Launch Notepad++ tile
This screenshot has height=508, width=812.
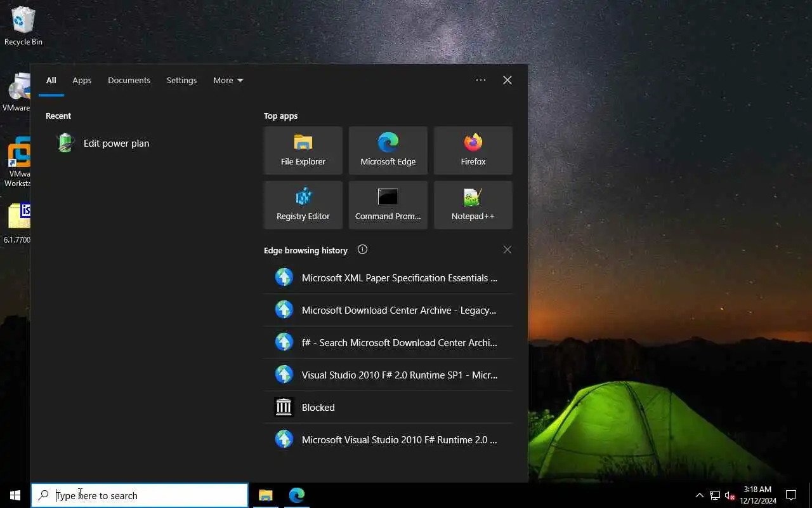(473, 205)
